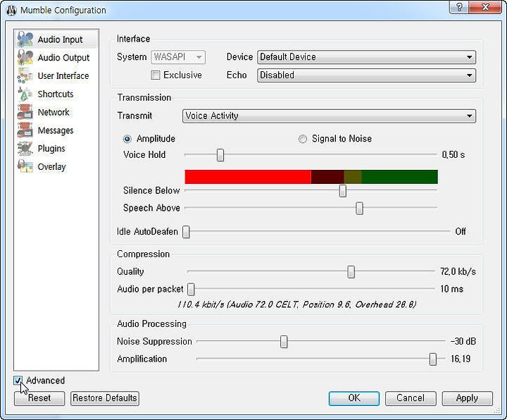Viewport: 507px width, 420px height.
Task: Open the Audio Input settings page
Action: [56, 39]
